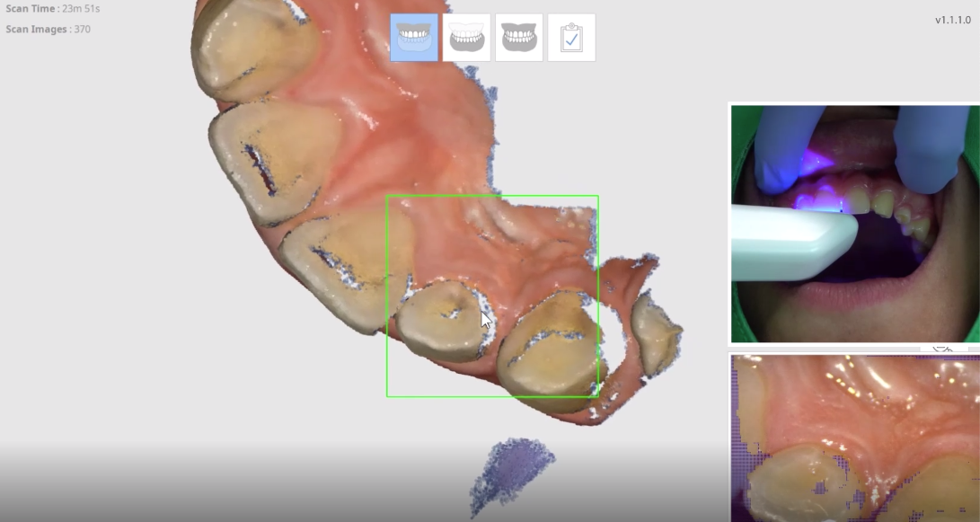Click the Scan Images 370 counter
The width and height of the screenshot is (980, 522).
click(x=49, y=30)
